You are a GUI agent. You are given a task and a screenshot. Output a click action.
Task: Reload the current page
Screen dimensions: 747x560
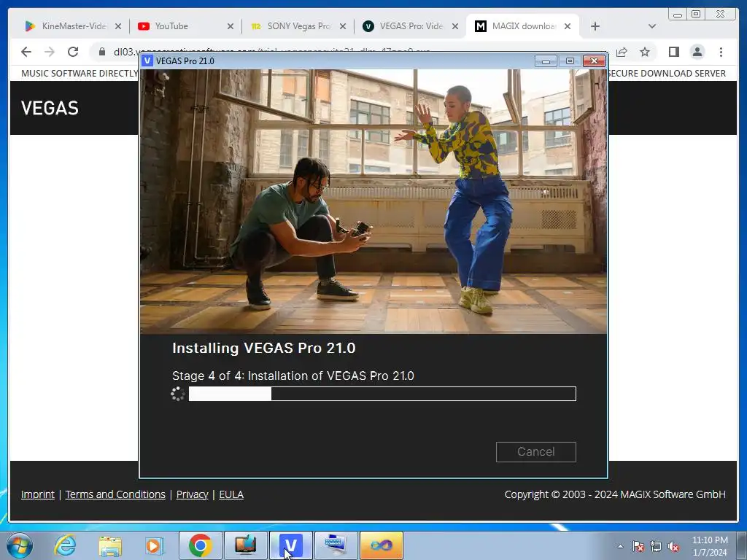(73, 52)
